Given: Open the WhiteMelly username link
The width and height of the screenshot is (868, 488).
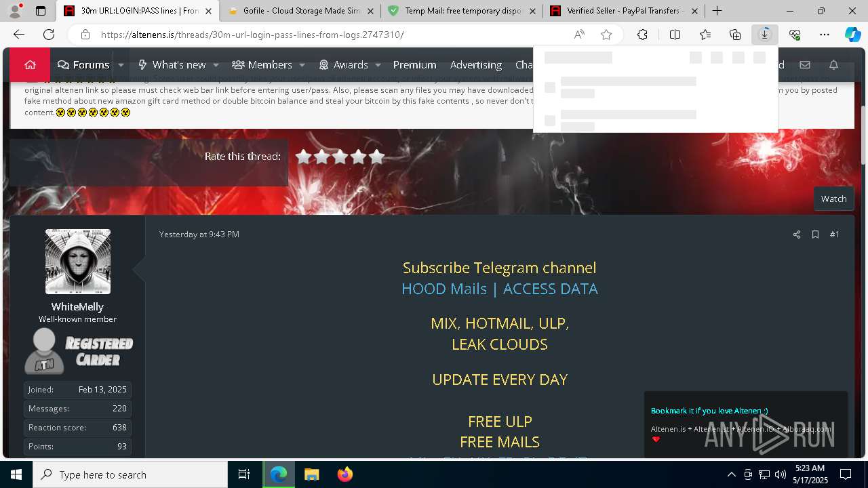Looking at the screenshot, I should click(x=78, y=307).
